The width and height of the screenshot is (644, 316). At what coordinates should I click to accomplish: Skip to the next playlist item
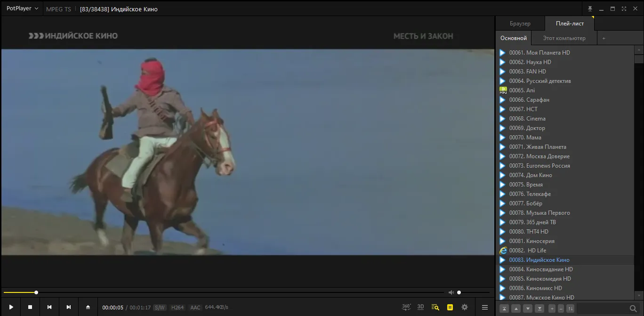[x=69, y=307]
